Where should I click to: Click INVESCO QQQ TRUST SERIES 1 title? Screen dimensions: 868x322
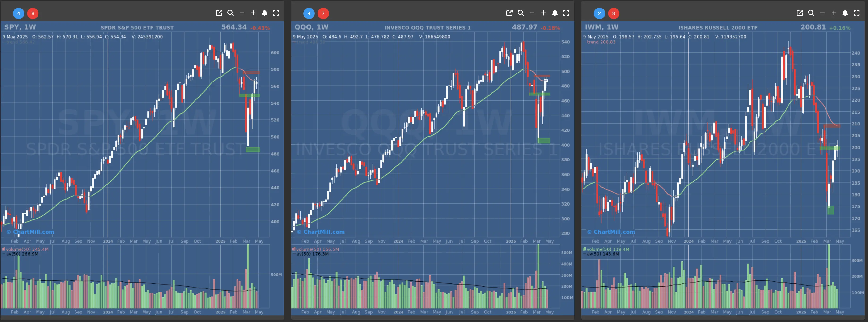pyautogui.click(x=428, y=28)
